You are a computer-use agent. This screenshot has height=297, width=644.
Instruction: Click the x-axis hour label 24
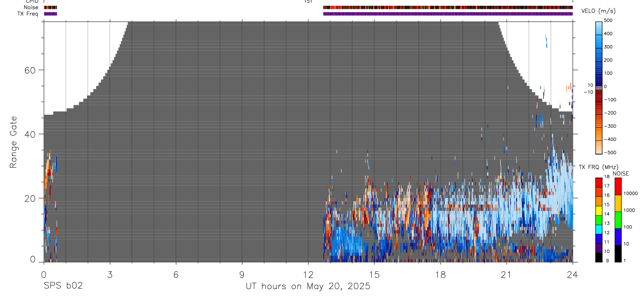[573, 274]
